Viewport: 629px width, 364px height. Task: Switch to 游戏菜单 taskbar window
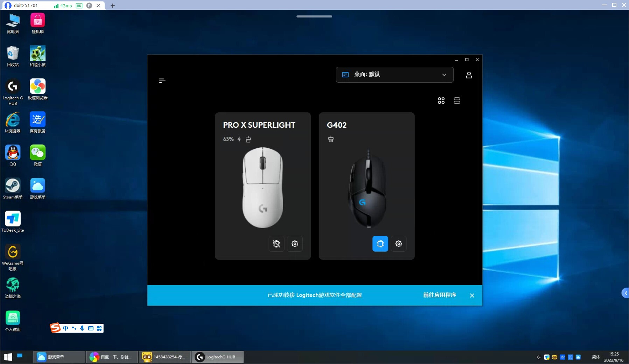(60, 357)
